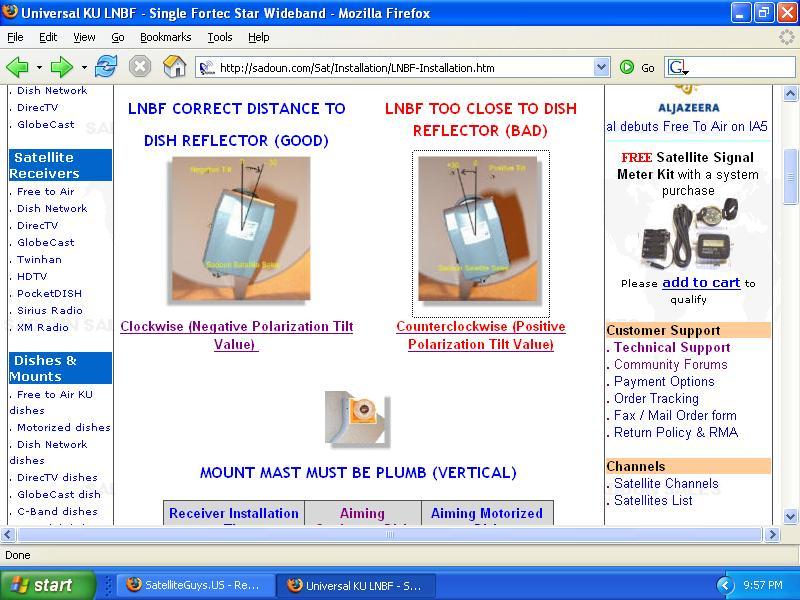Click the add to cart link
800x600 pixels.
coord(701,283)
